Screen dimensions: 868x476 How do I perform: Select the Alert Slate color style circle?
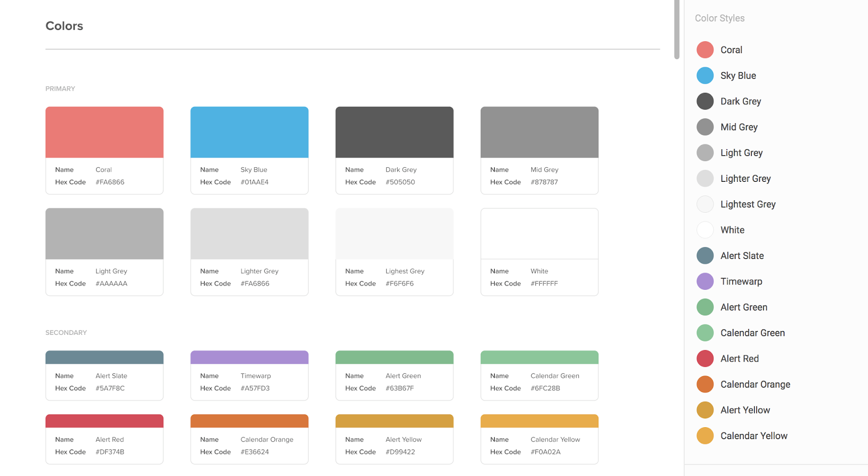tap(705, 256)
